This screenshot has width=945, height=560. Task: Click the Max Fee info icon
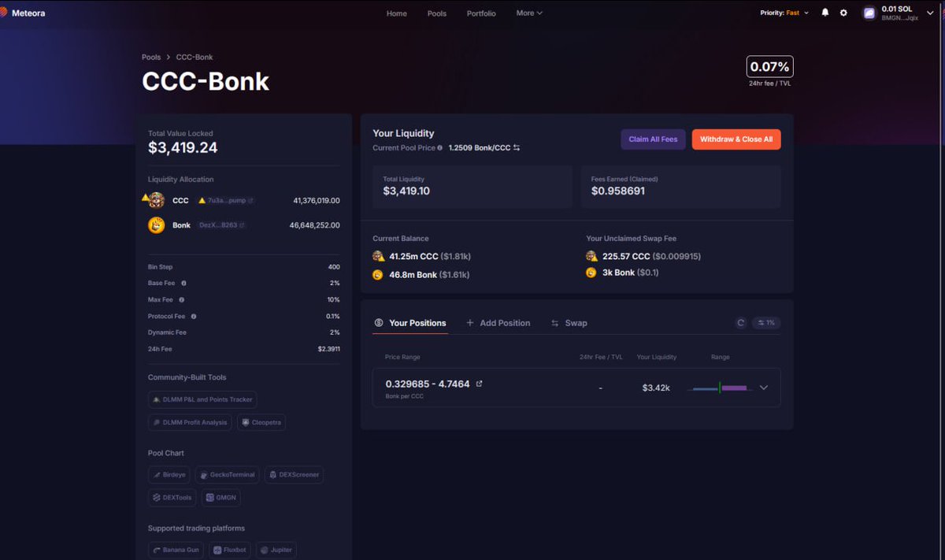pyautogui.click(x=182, y=299)
